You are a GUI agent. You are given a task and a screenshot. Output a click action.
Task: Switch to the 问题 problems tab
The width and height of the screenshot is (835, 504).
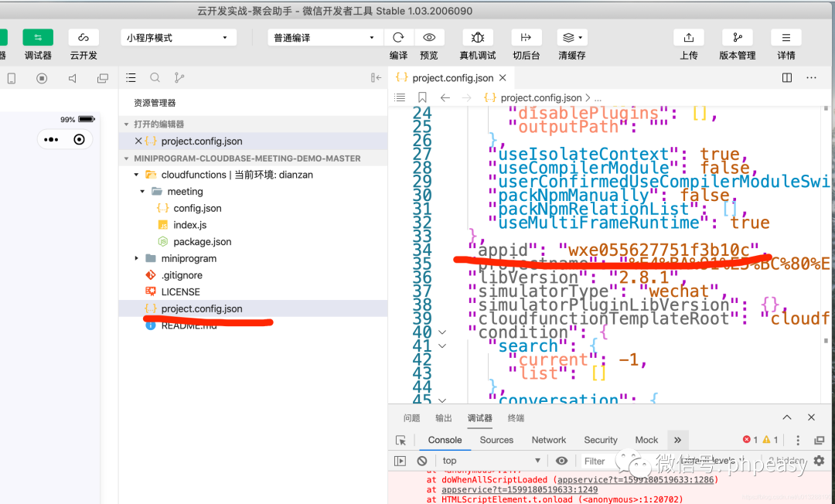point(411,418)
